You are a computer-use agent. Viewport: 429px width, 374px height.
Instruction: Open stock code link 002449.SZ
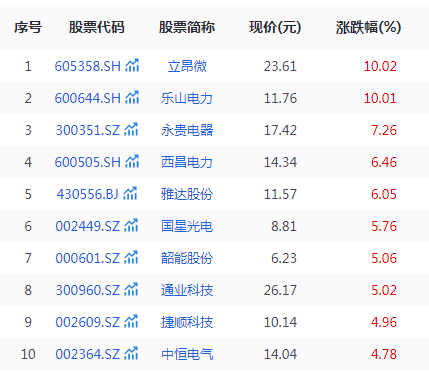pyautogui.click(x=88, y=226)
